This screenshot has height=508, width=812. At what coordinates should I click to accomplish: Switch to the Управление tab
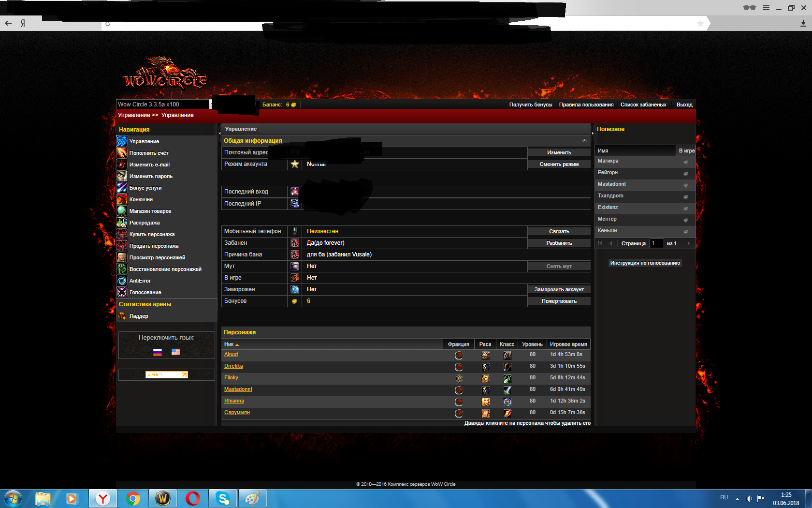point(241,129)
